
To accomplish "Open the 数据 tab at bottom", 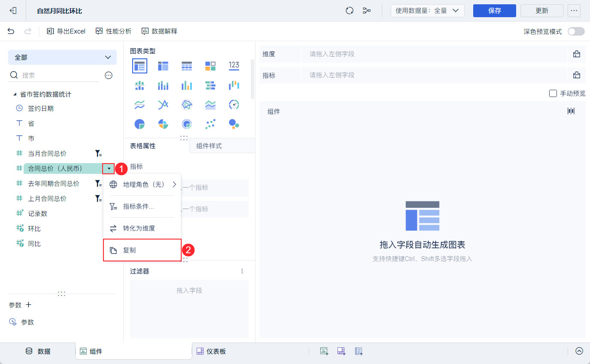I will pyautogui.click(x=38, y=351).
